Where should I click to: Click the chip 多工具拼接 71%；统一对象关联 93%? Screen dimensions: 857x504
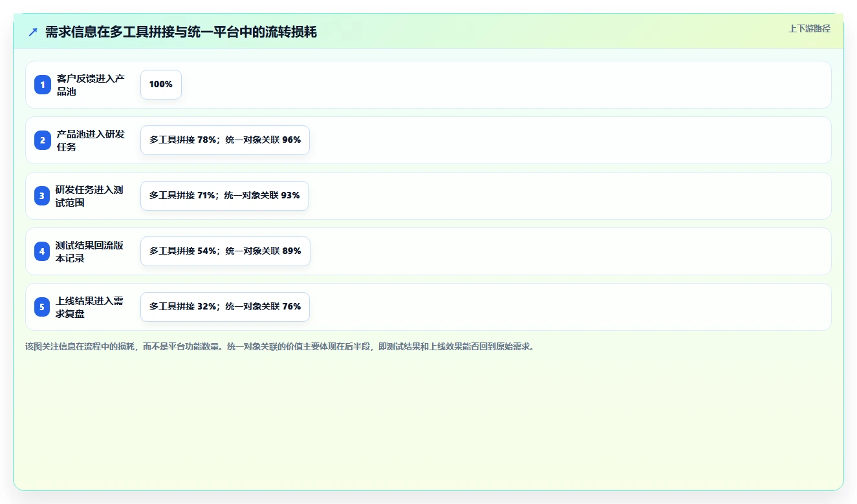(x=224, y=196)
